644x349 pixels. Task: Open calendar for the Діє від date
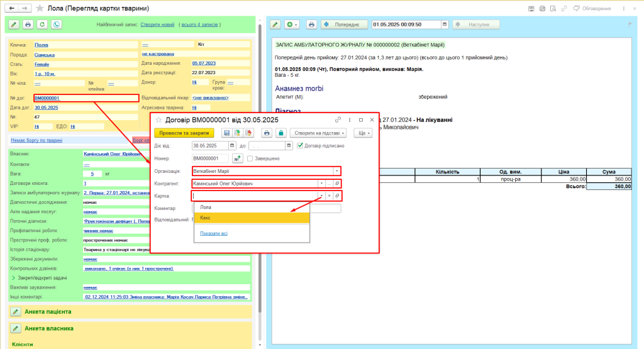pyautogui.click(x=232, y=146)
